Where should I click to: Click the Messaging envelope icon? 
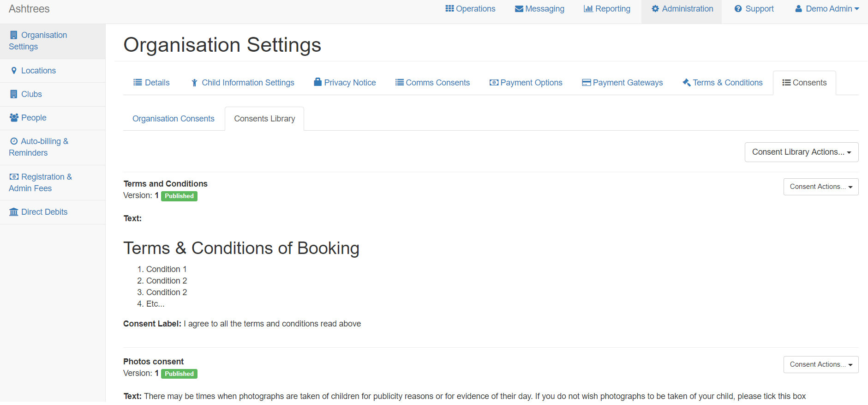coord(519,9)
